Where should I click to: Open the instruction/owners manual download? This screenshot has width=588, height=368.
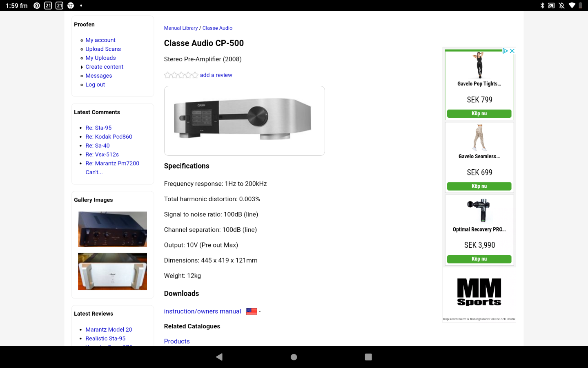point(203,312)
